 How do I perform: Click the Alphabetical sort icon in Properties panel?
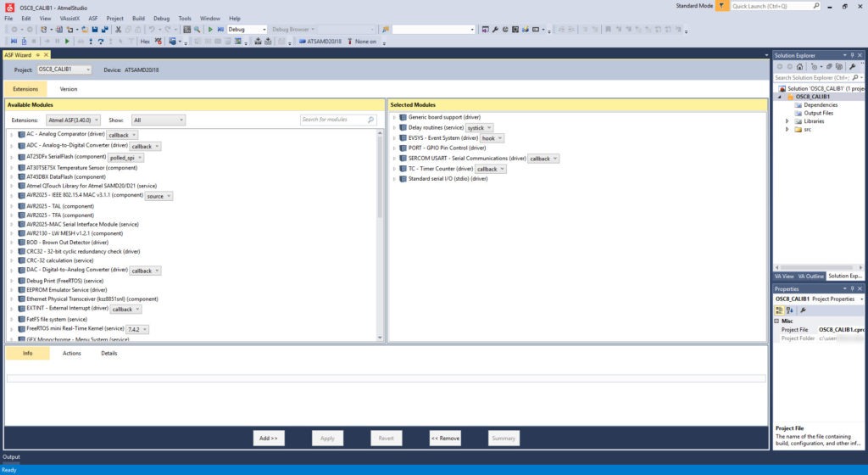[x=790, y=310]
